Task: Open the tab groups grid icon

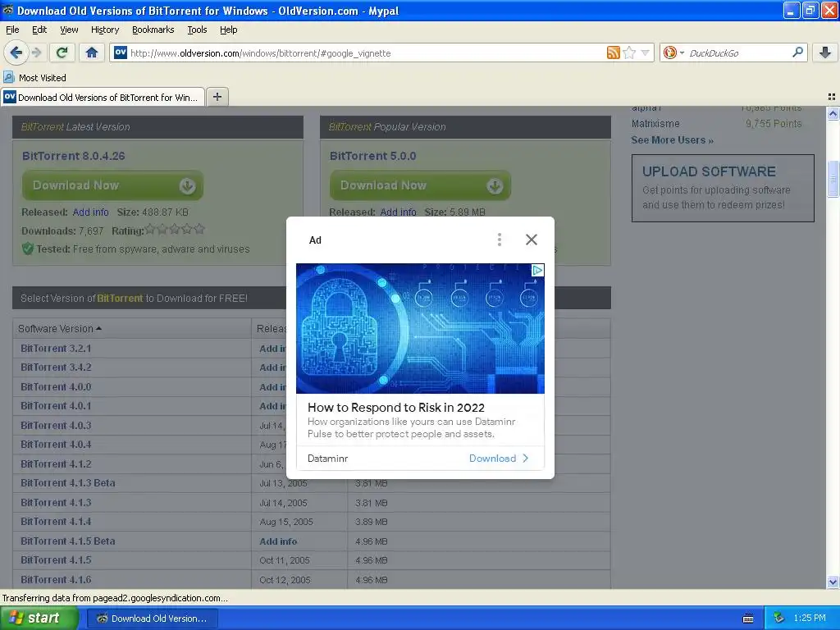Action: click(x=832, y=97)
